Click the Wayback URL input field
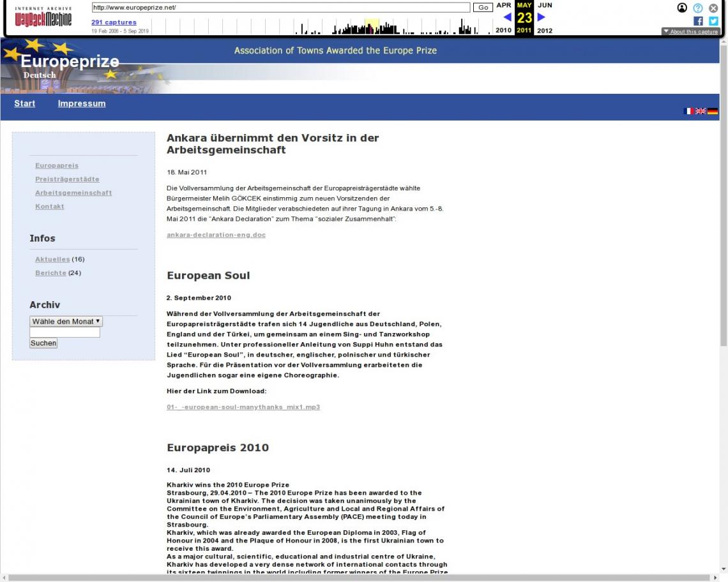This screenshot has height=582, width=728. click(x=281, y=8)
